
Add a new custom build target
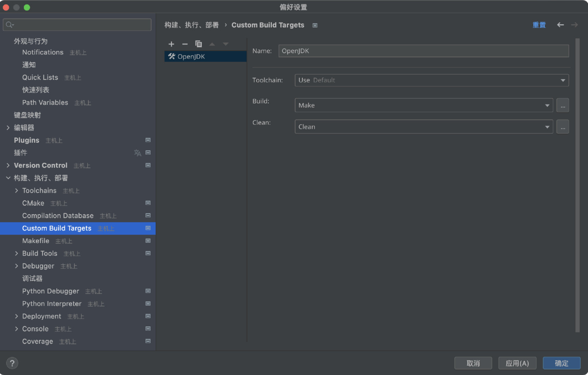pyautogui.click(x=171, y=44)
